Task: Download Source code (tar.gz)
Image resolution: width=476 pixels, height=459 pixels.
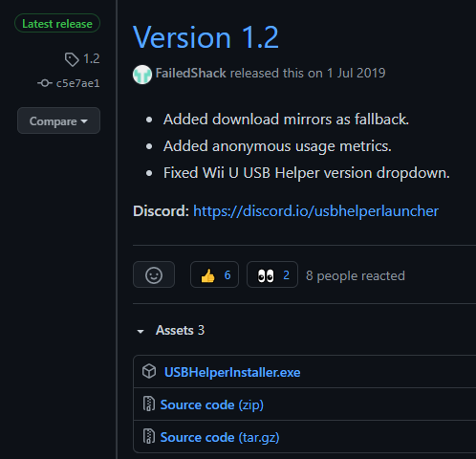Action: click(x=220, y=437)
